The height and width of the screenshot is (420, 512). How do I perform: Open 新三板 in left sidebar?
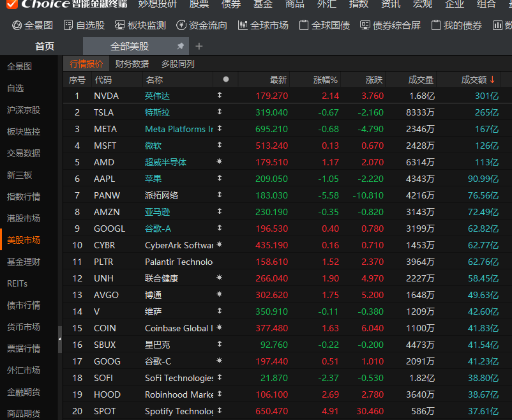click(x=20, y=175)
